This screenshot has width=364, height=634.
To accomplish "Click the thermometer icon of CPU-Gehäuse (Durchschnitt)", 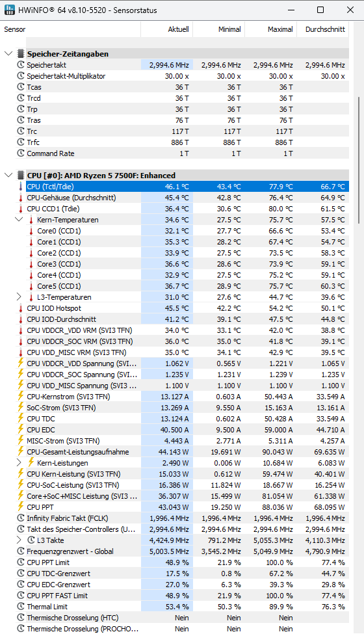I will click(x=21, y=198).
